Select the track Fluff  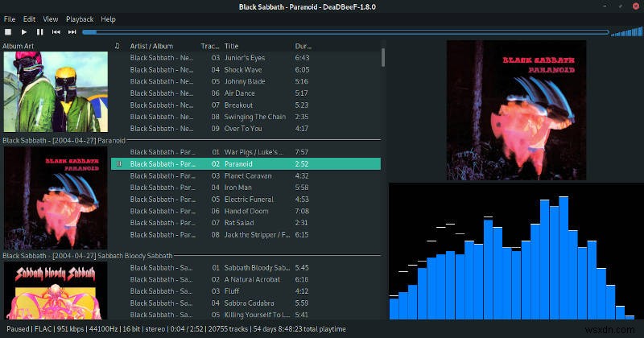(246, 291)
